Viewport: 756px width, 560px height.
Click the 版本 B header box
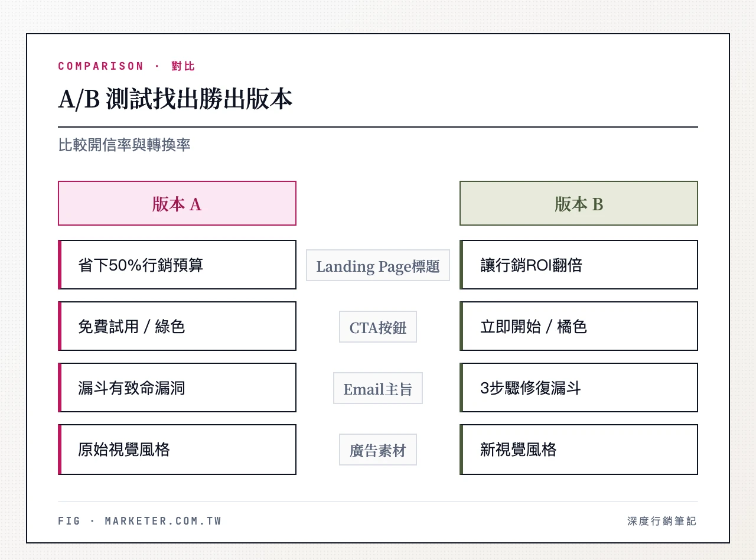579,203
